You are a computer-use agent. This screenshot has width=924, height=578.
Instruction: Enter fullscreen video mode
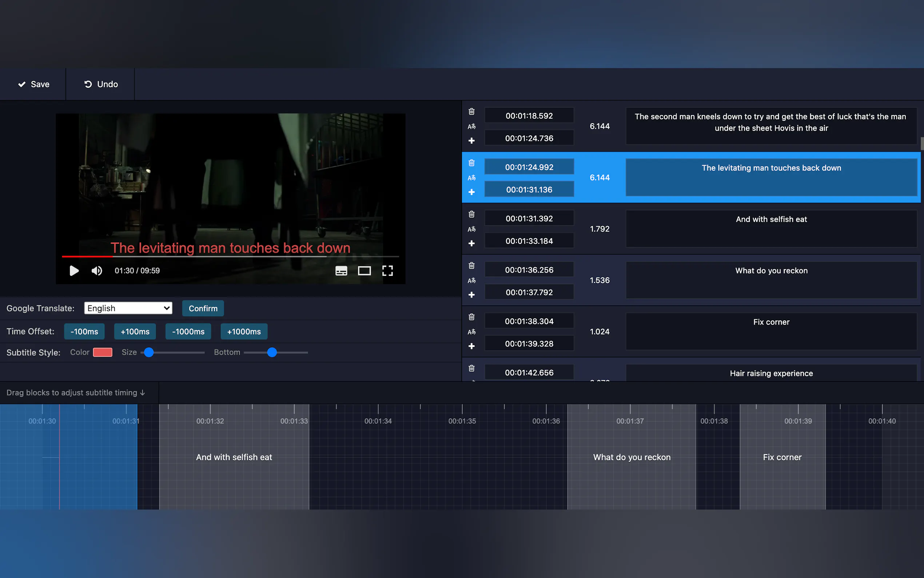[x=387, y=271]
